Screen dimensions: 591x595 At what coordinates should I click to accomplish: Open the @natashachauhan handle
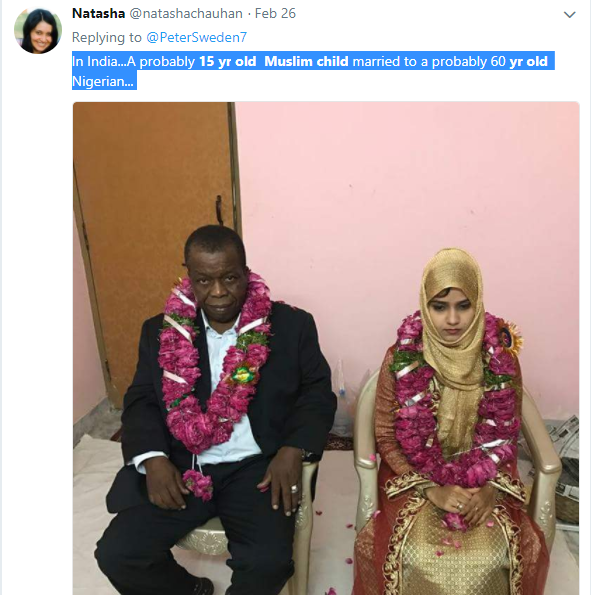tap(186, 13)
